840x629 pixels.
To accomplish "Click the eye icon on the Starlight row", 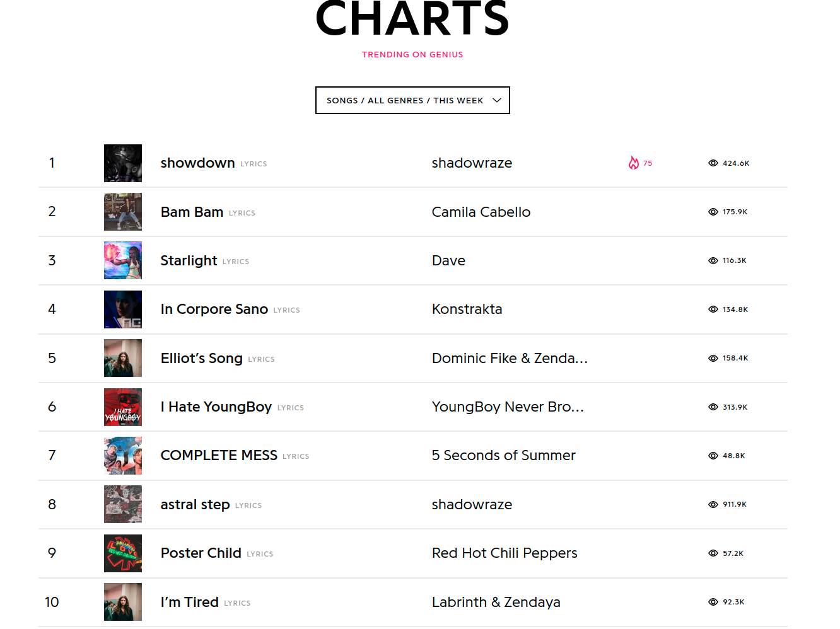I will [713, 260].
